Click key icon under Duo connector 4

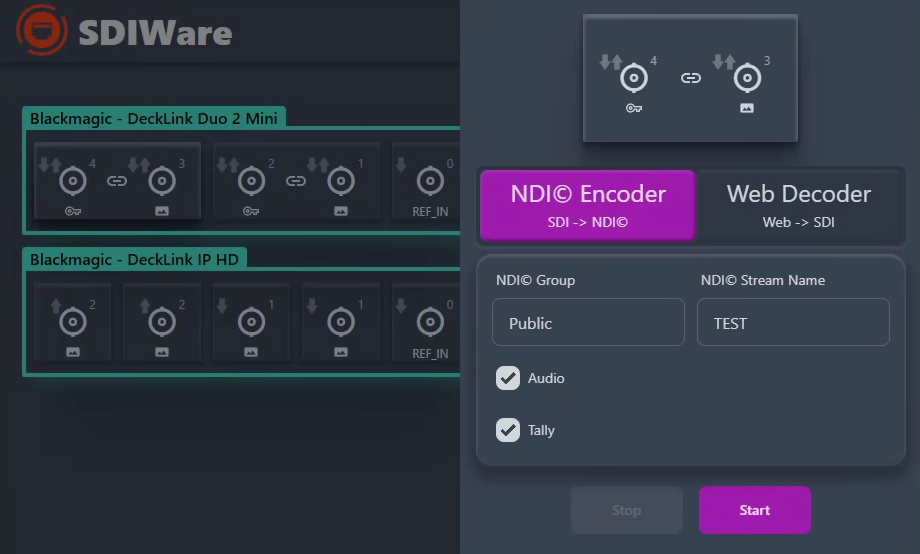point(73,211)
